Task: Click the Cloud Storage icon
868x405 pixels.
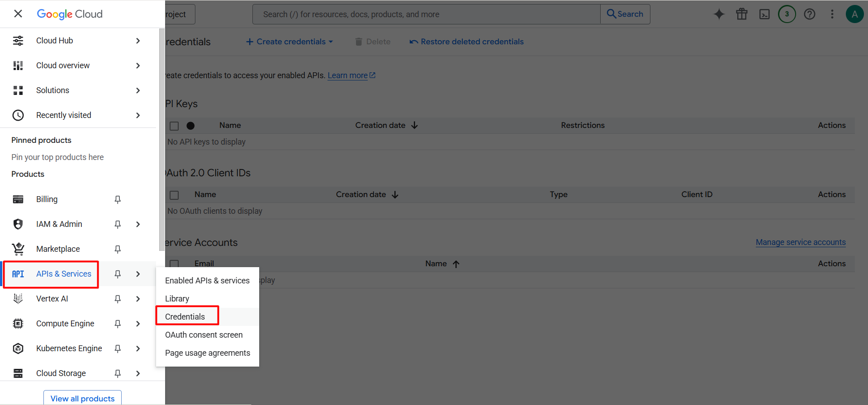Action: click(18, 373)
